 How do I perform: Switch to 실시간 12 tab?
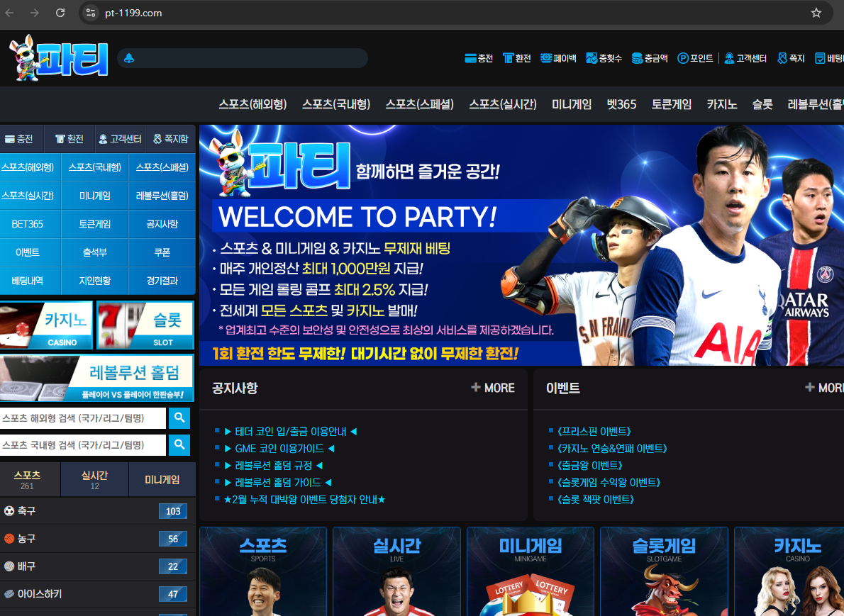click(95, 479)
